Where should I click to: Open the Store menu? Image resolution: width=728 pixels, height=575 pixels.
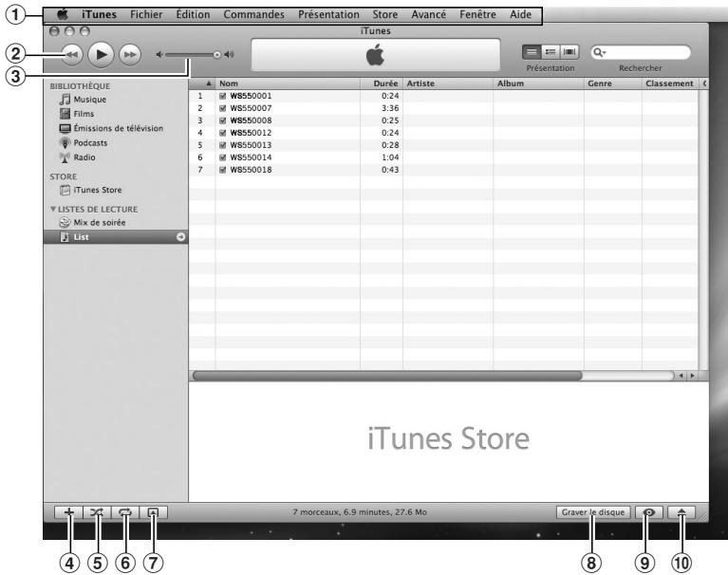(x=385, y=14)
